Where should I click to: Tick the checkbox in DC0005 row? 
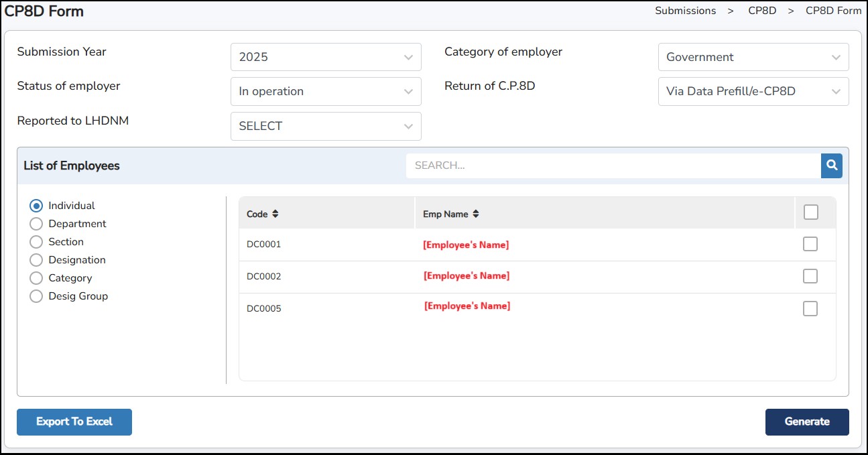810,308
